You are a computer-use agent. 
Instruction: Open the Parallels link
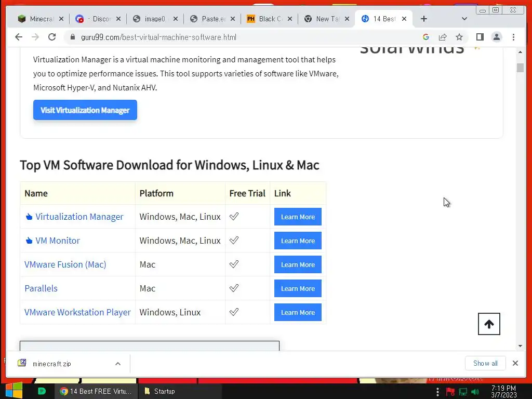[x=41, y=288]
